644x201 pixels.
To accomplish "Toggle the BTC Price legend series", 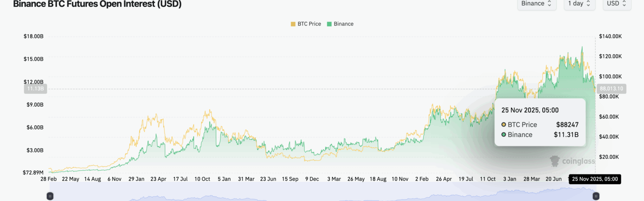I will click(x=309, y=24).
